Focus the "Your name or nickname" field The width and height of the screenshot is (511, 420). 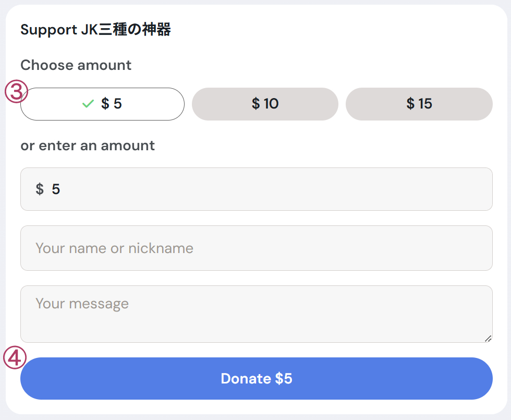point(257,248)
